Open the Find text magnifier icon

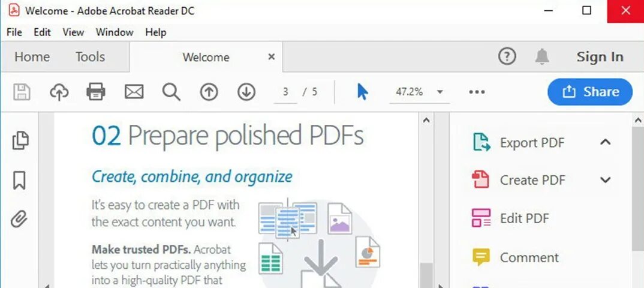[x=171, y=92]
